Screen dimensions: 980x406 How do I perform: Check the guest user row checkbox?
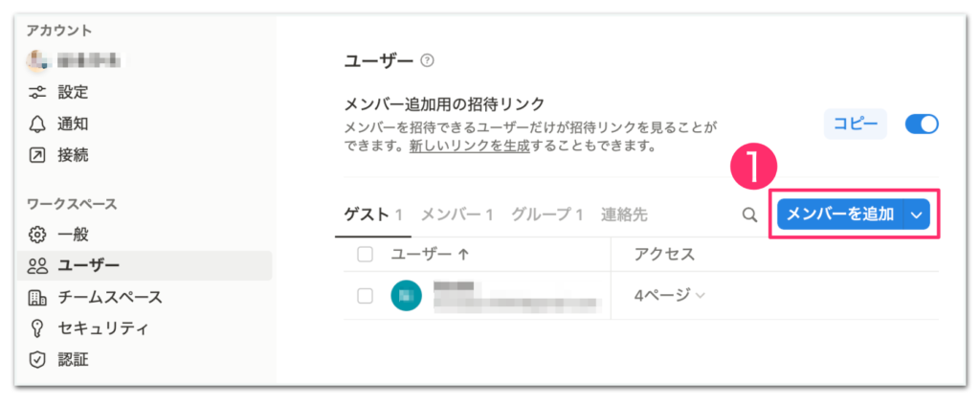(x=365, y=296)
